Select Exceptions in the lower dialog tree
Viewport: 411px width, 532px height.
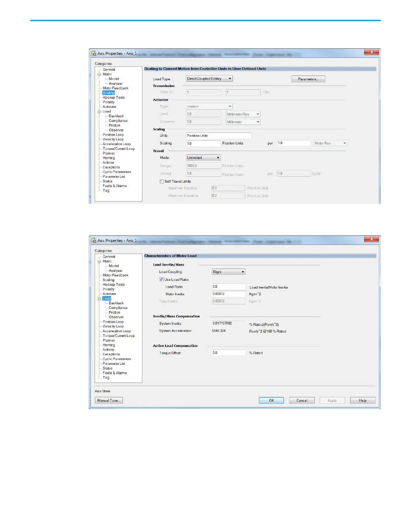(x=111, y=354)
